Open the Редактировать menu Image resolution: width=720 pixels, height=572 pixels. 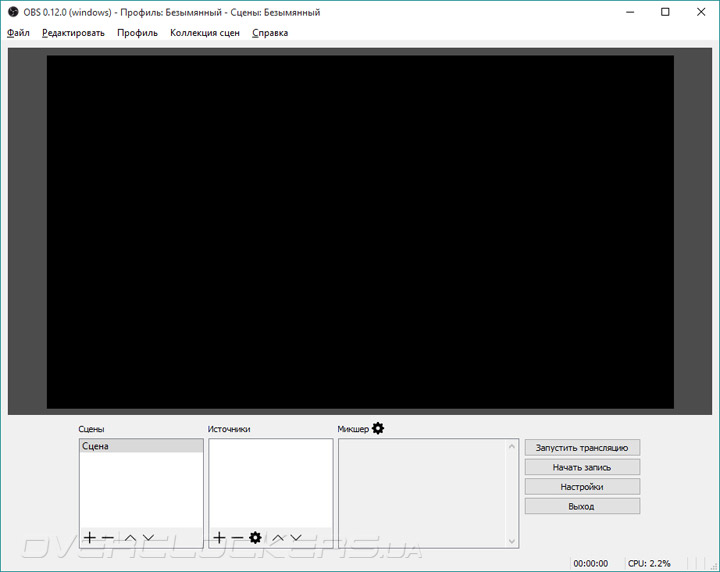[73, 33]
